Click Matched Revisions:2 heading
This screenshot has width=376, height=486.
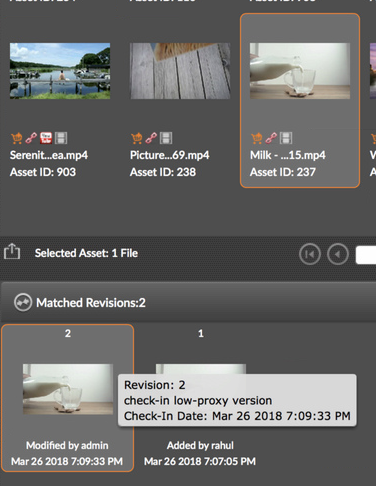[91, 303]
